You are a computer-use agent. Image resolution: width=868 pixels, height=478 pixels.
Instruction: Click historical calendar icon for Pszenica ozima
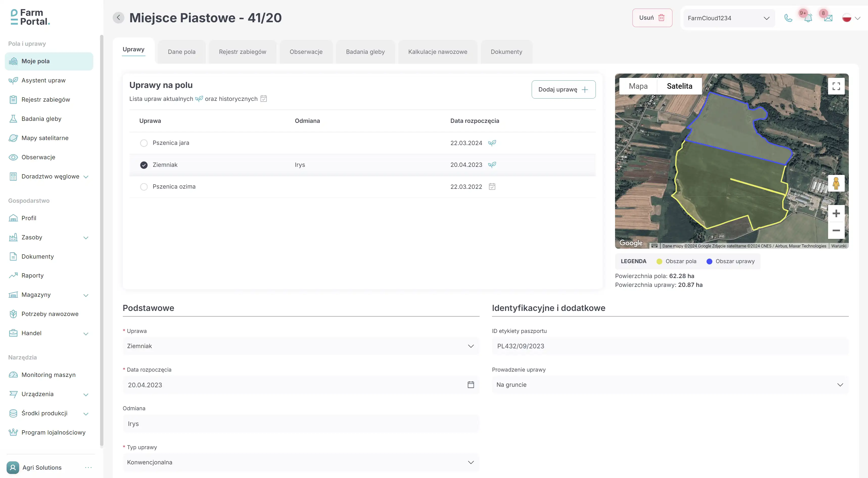pyautogui.click(x=492, y=186)
